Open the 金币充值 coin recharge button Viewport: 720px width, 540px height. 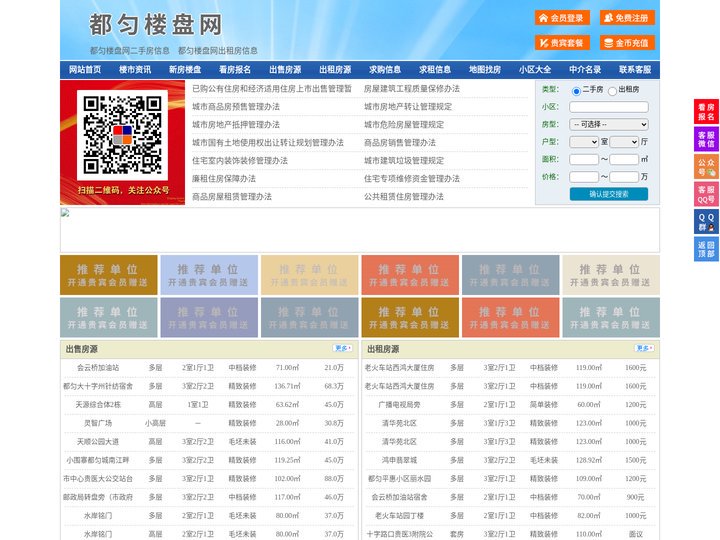(627, 43)
